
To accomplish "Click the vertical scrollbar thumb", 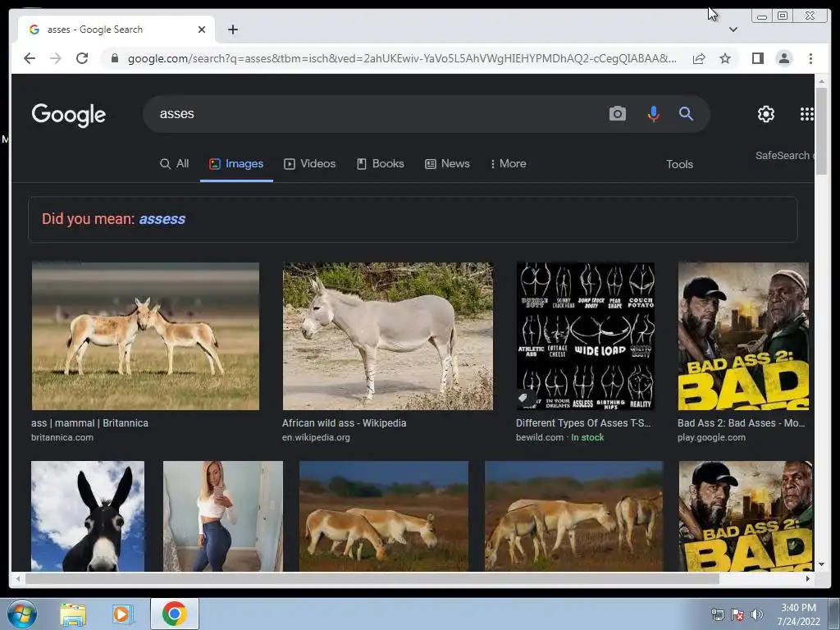I will coord(821,130).
